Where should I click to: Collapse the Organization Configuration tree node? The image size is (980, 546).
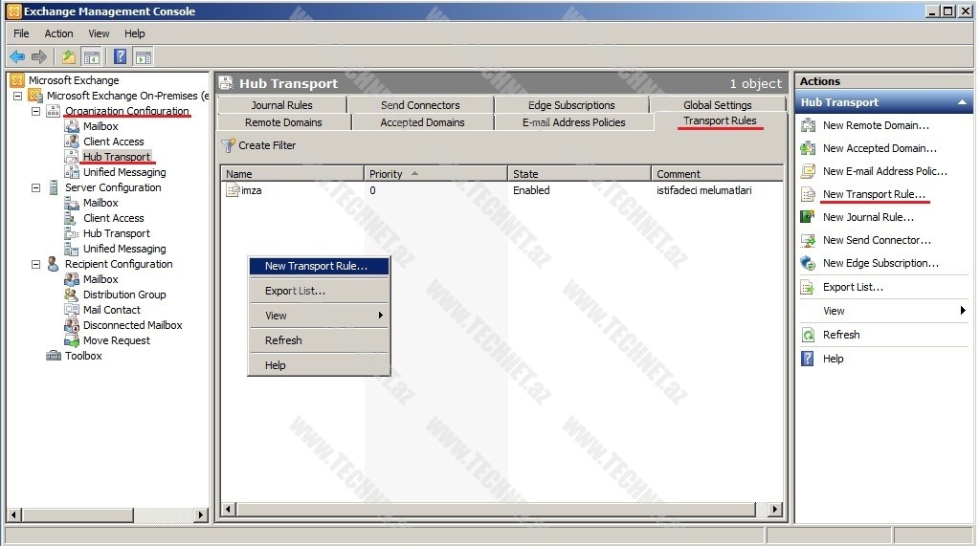point(35,111)
